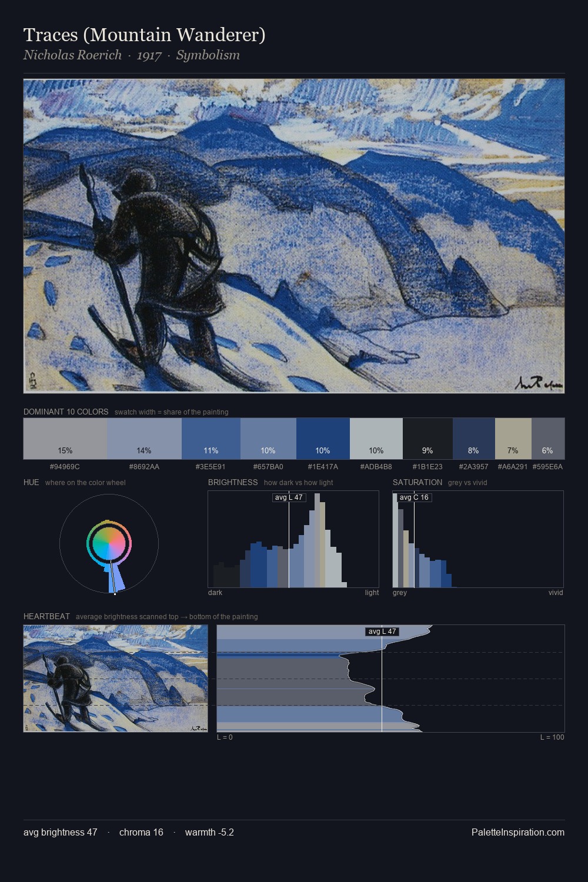Choose the #595E6A slate swatch
Viewport: 588px width, 882px height.
[548, 439]
